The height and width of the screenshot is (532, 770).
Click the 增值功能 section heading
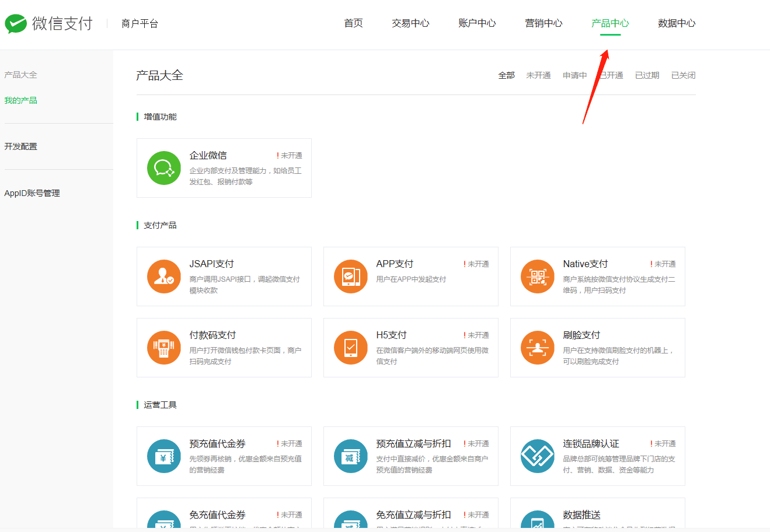click(160, 117)
